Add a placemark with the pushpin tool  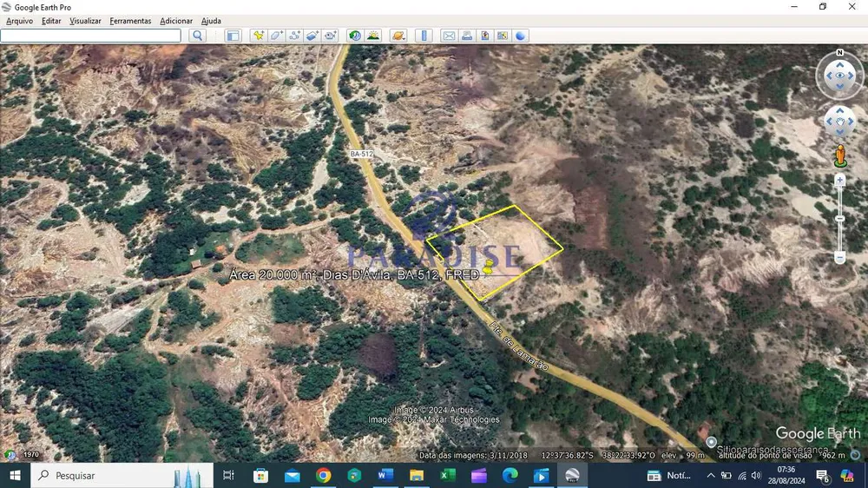pos(259,36)
